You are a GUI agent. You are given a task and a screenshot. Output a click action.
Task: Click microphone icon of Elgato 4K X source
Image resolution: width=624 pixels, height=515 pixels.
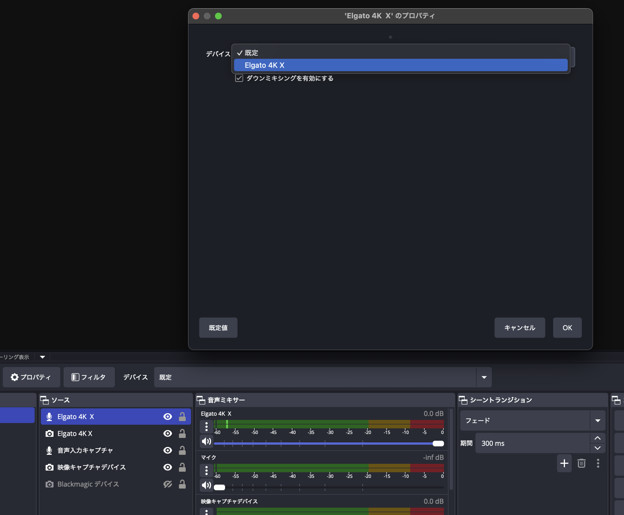[x=49, y=417]
